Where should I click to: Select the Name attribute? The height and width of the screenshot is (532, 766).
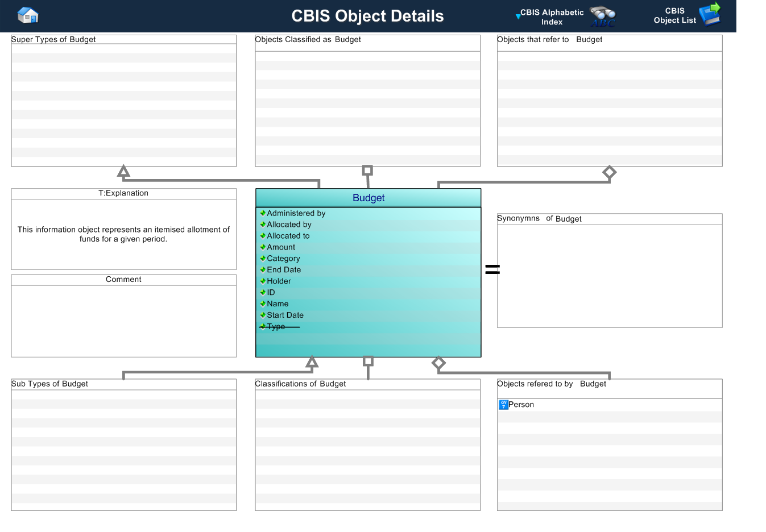pyautogui.click(x=278, y=304)
